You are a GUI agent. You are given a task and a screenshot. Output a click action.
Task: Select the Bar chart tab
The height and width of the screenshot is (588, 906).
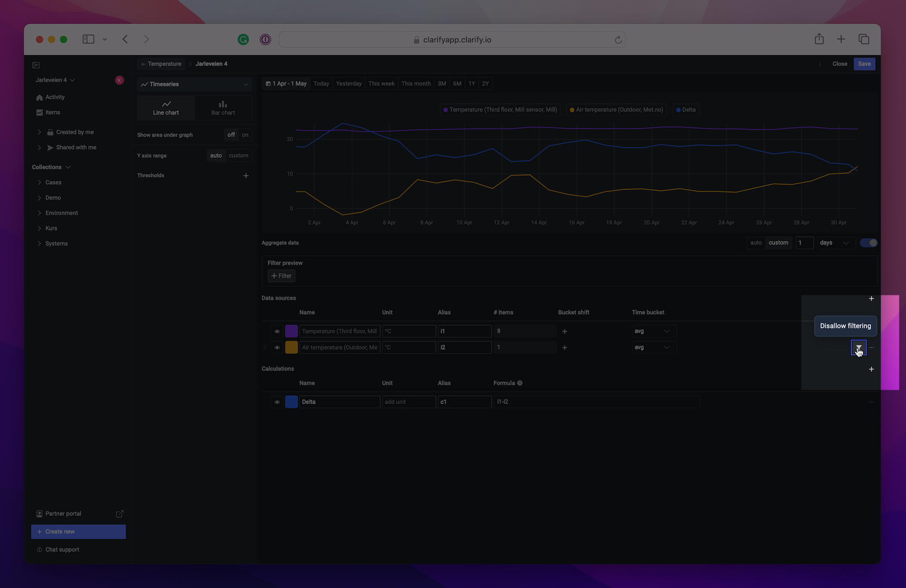[223, 108]
